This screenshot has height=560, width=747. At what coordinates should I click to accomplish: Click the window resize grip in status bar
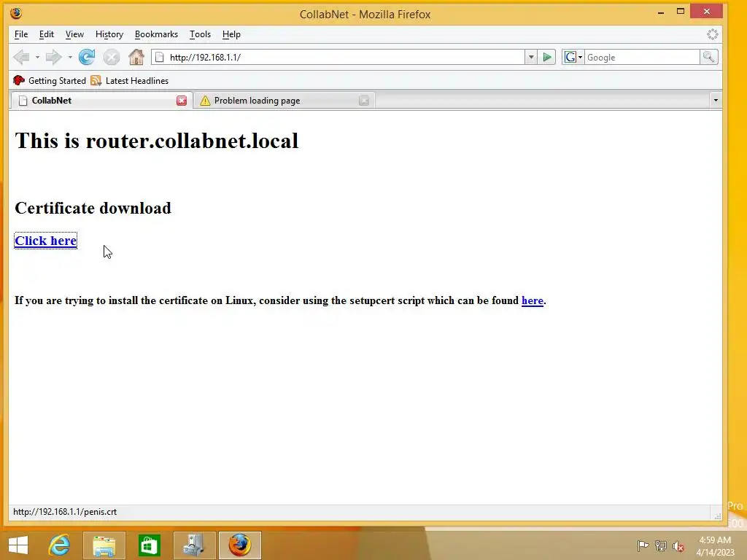coord(718,516)
